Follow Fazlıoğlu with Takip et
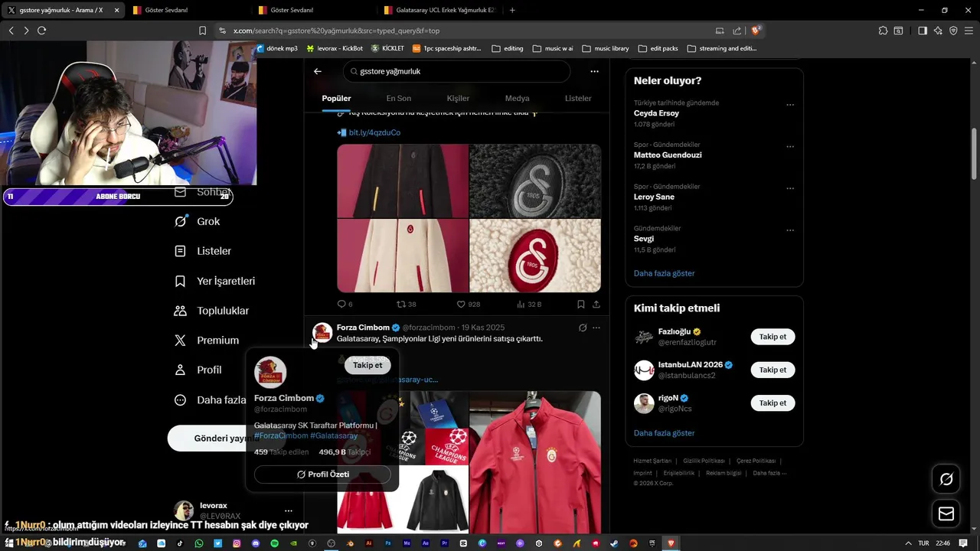 pyautogui.click(x=773, y=337)
